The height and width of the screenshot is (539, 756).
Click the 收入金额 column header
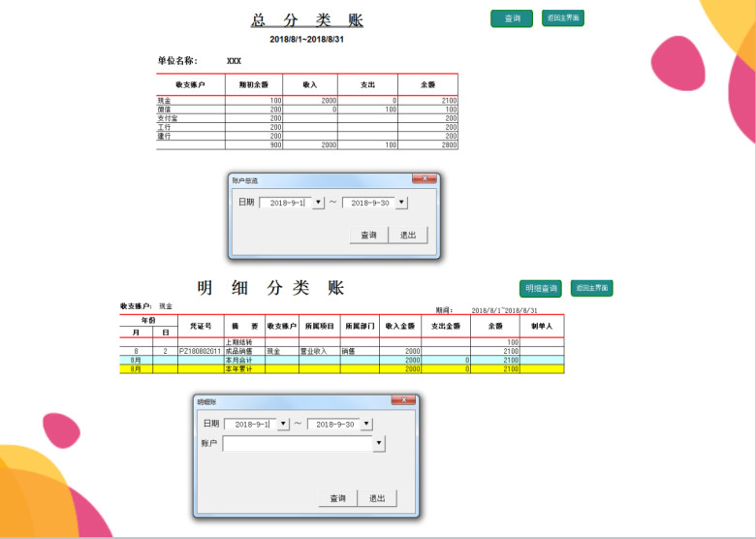click(400, 326)
